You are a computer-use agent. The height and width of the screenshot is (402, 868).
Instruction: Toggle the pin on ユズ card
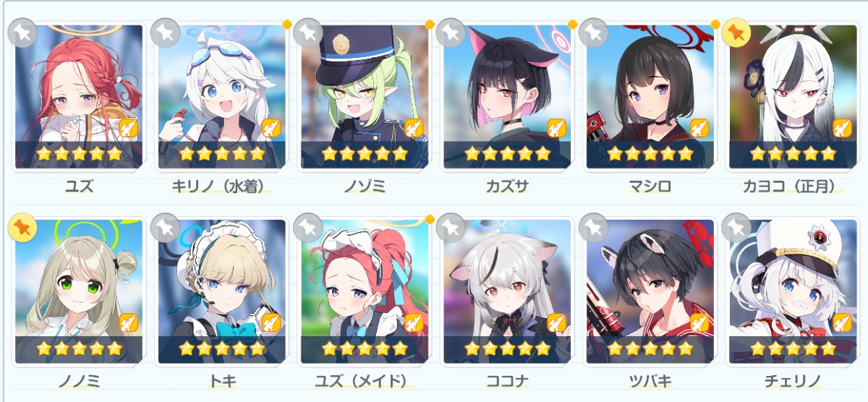click(22, 33)
